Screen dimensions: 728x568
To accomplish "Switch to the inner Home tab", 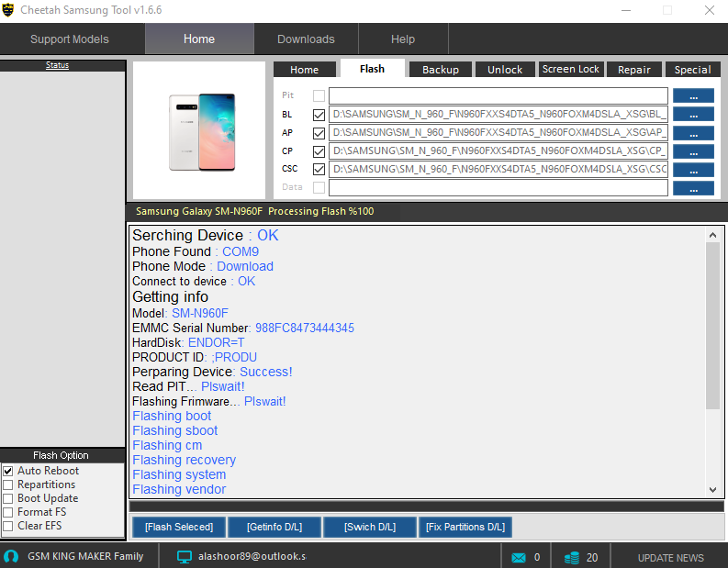I will tap(305, 70).
